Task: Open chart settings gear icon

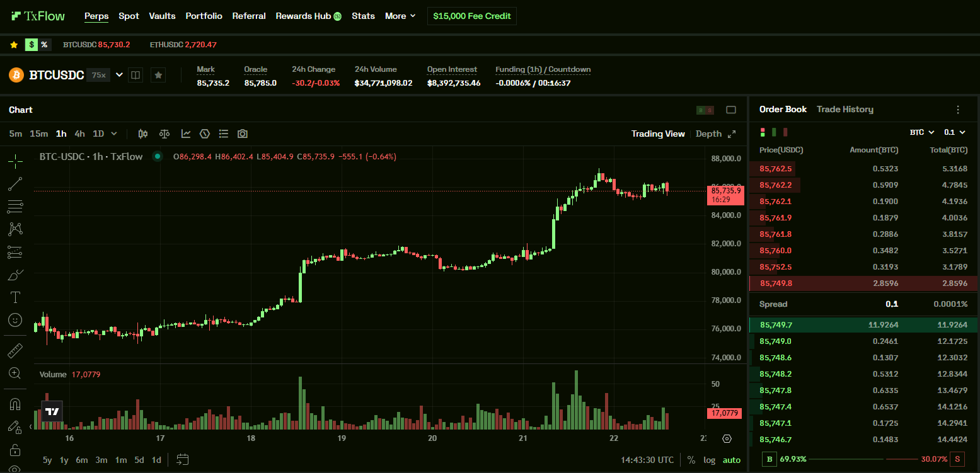Action: (x=727, y=438)
